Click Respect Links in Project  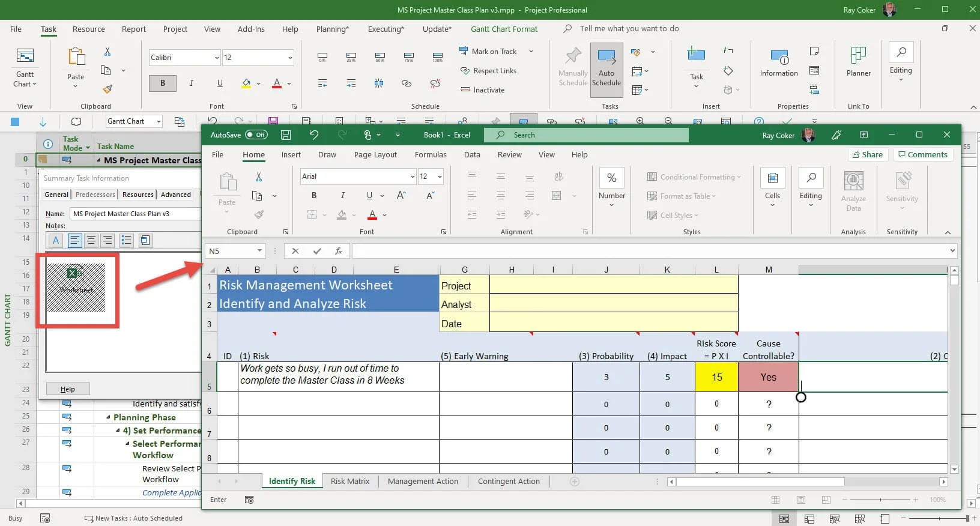pyautogui.click(x=488, y=71)
